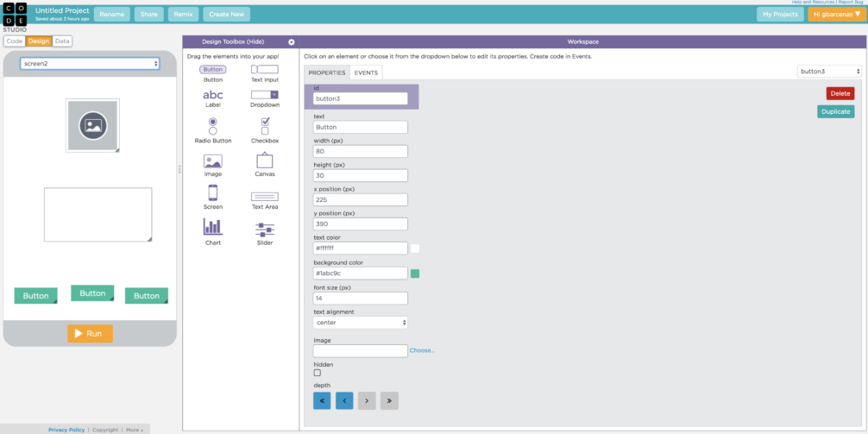
Task: Pick the abc Label element icon
Action: (212, 95)
